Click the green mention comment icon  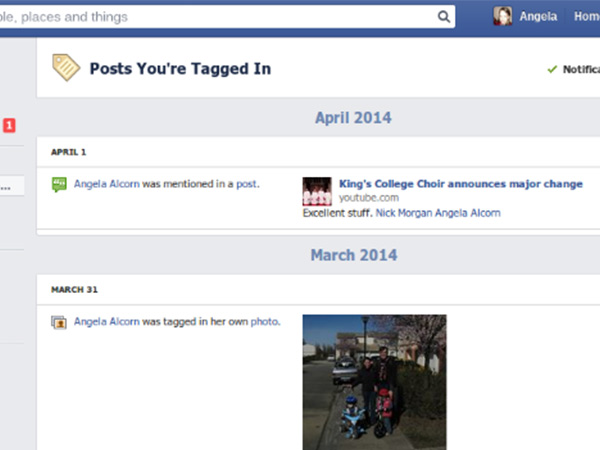click(x=59, y=184)
